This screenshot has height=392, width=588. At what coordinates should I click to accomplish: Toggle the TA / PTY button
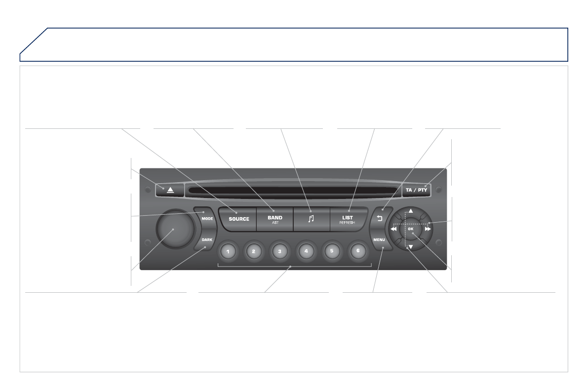pos(416,190)
